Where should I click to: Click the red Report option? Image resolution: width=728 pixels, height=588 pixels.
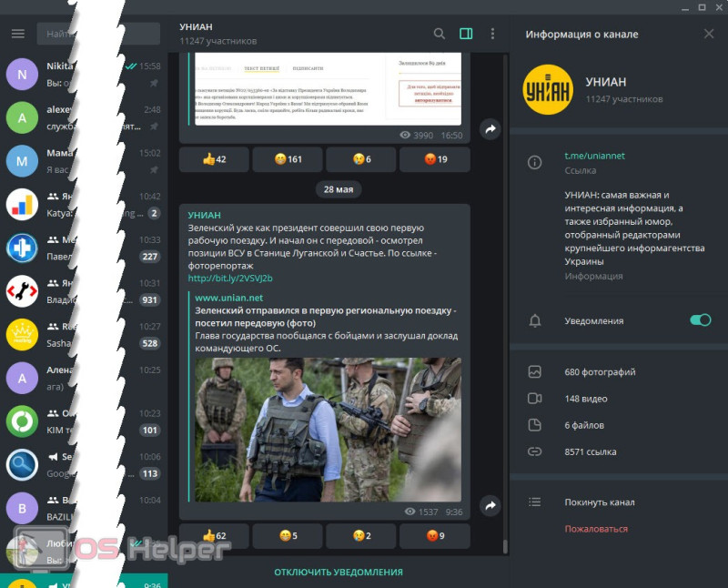596,529
